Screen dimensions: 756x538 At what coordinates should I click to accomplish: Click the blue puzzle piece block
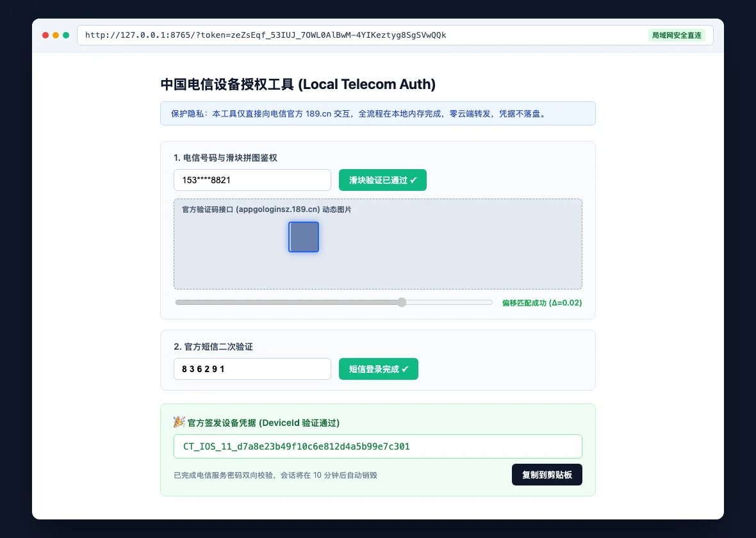click(x=304, y=237)
